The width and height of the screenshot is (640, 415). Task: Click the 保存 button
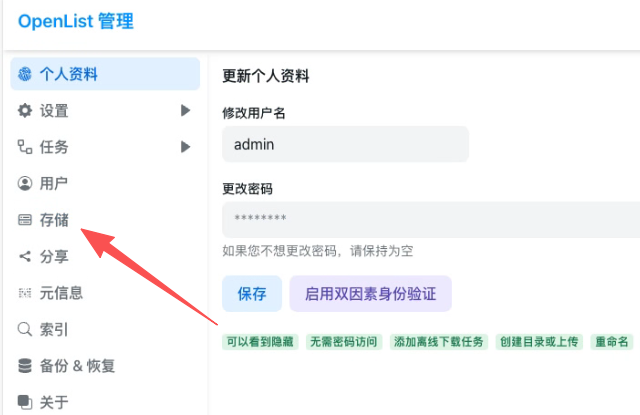tap(252, 294)
